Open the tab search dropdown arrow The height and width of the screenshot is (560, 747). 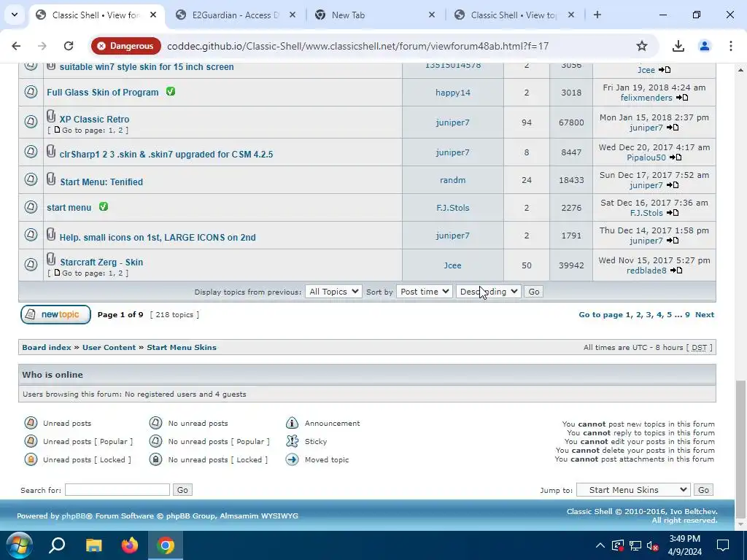[15, 15]
